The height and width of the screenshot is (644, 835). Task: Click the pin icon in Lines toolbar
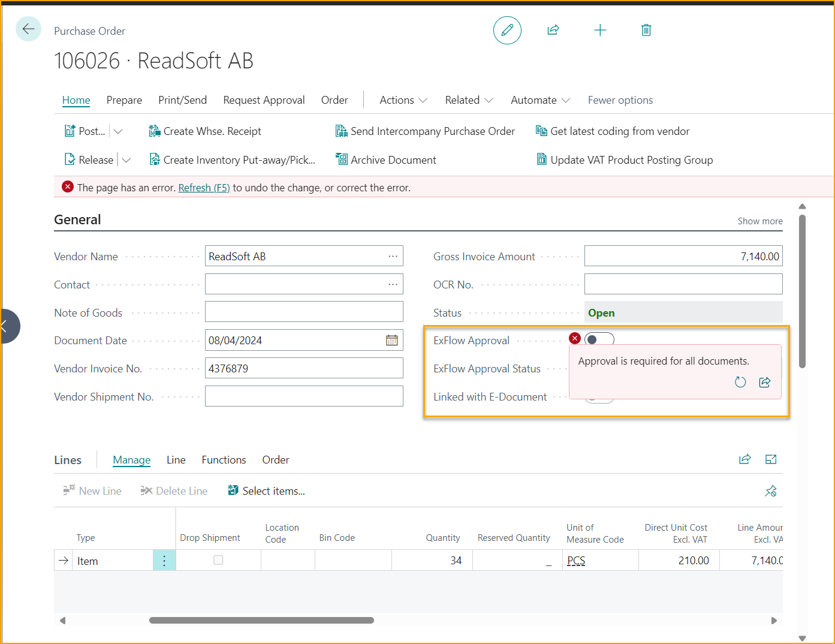(x=771, y=491)
